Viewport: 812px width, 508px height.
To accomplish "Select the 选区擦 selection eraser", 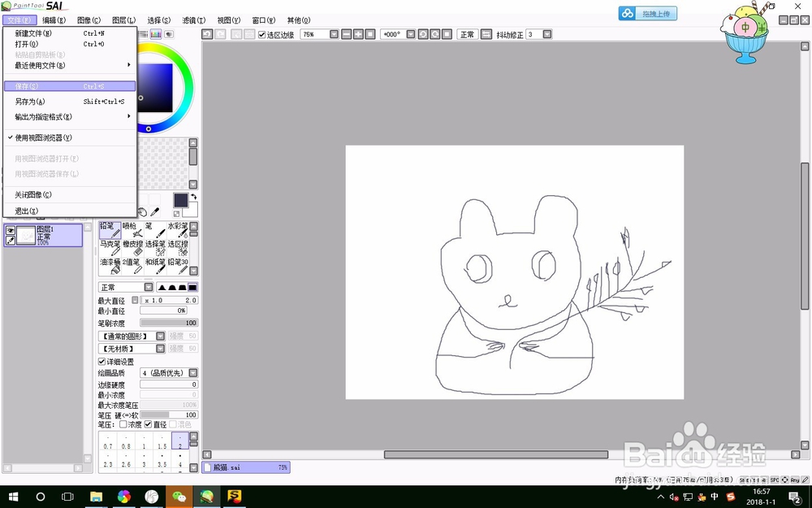I will click(x=178, y=248).
